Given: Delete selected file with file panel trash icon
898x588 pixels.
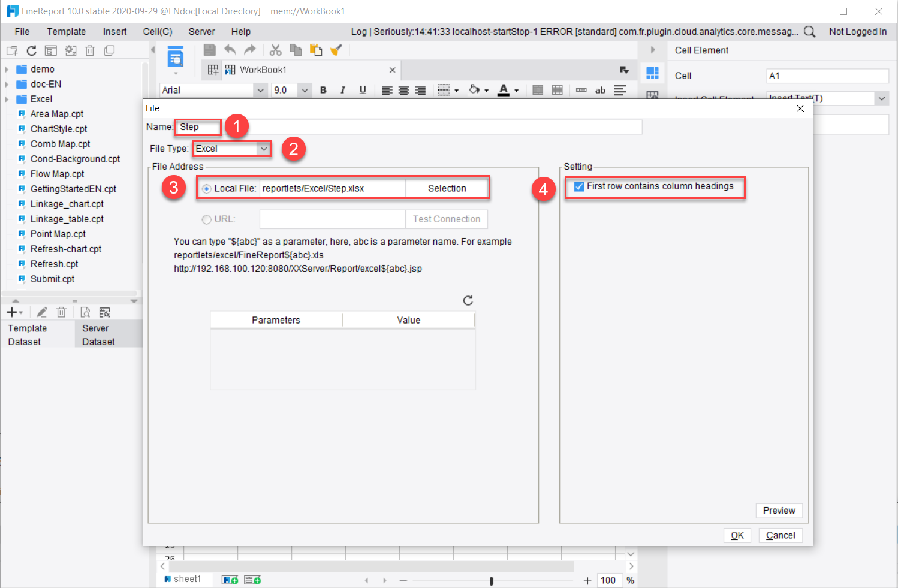Looking at the screenshot, I should [x=90, y=51].
